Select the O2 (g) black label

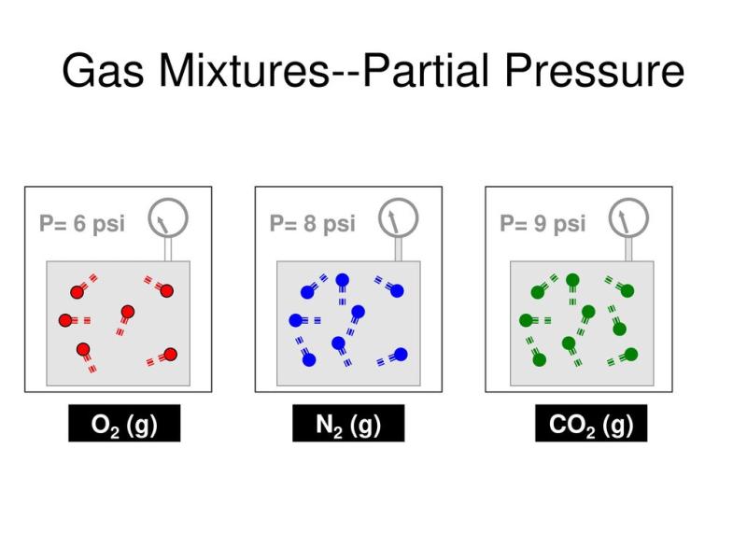point(124,424)
